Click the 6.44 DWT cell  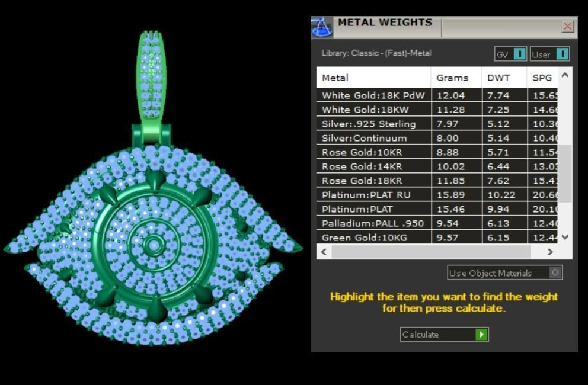point(505,166)
